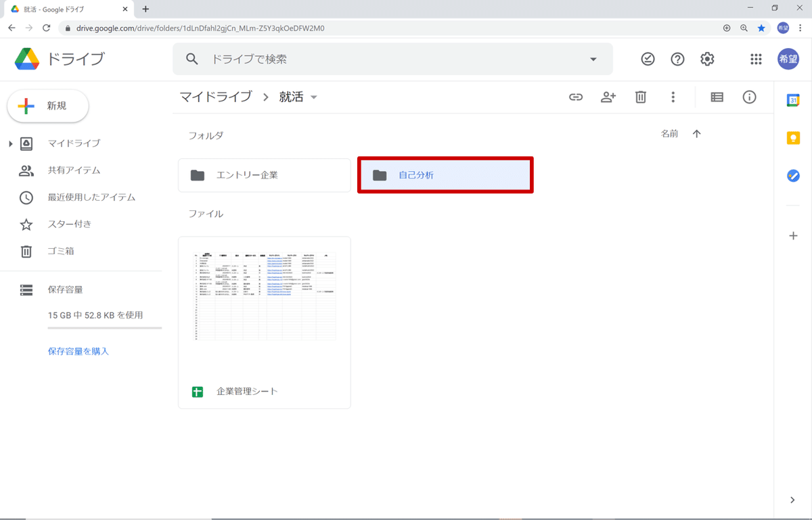
Task: Click the storage usage progress bar
Action: 105,329
